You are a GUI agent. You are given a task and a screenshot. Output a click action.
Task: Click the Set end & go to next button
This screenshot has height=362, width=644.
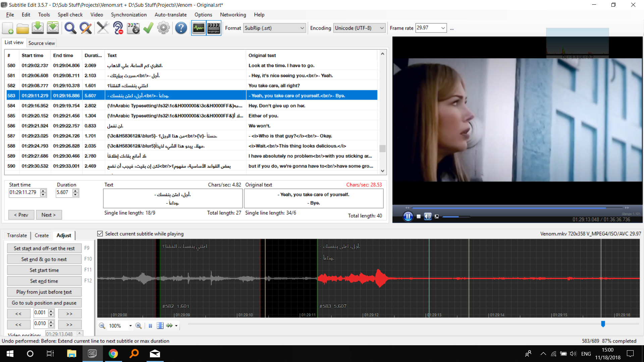[44, 259]
